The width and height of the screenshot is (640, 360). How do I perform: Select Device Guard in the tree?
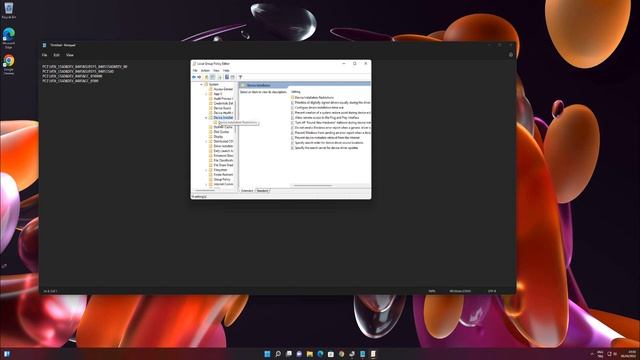220,108
